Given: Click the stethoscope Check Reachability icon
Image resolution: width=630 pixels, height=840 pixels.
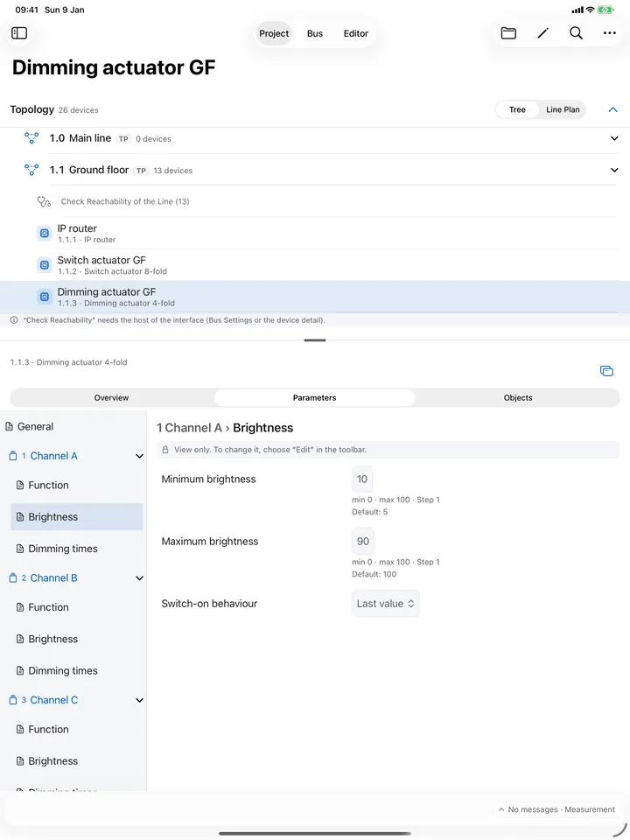Looking at the screenshot, I should pyautogui.click(x=44, y=201).
